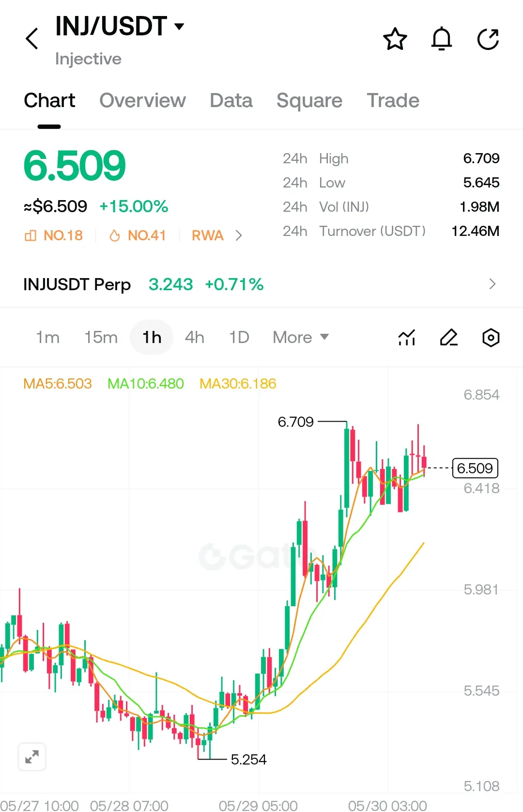Tap the share arrow icon at top right

point(488,39)
